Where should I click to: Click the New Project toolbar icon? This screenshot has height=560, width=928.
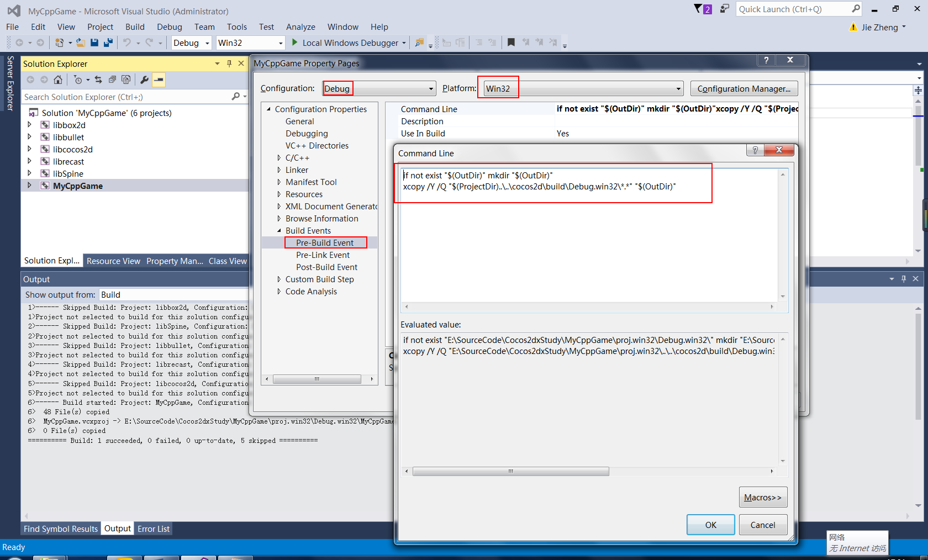pyautogui.click(x=59, y=43)
